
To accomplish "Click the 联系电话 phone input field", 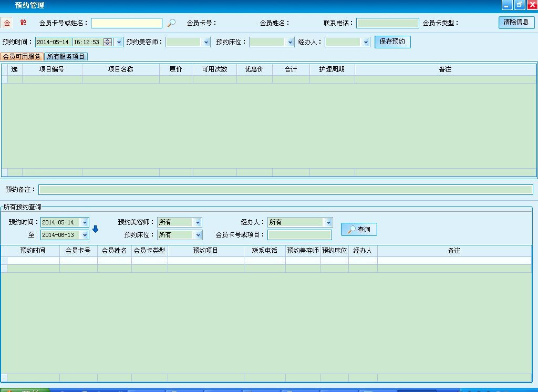I will (x=387, y=23).
